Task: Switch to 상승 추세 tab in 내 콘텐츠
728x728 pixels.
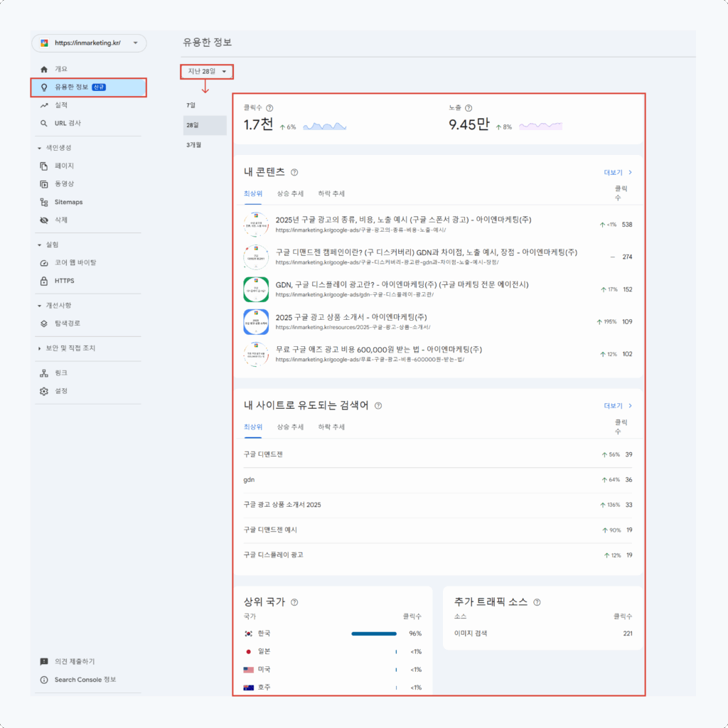Action: point(290,193)
